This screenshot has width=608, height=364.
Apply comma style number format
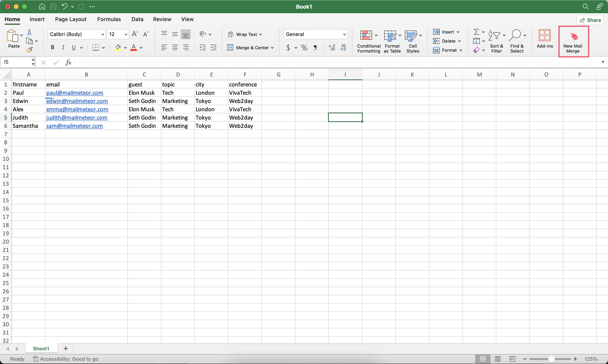pyautogui.click(x=315, y=47)
